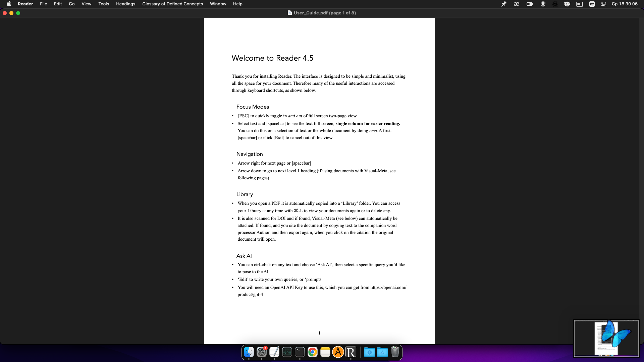Open the Apple menu

9,4
